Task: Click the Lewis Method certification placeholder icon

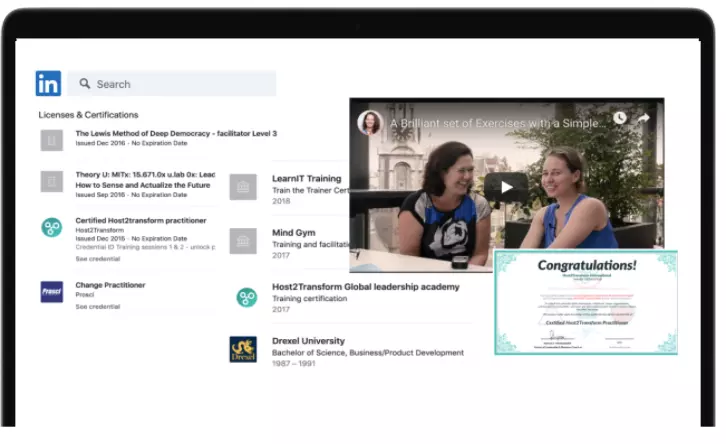Action: point(52,140)
